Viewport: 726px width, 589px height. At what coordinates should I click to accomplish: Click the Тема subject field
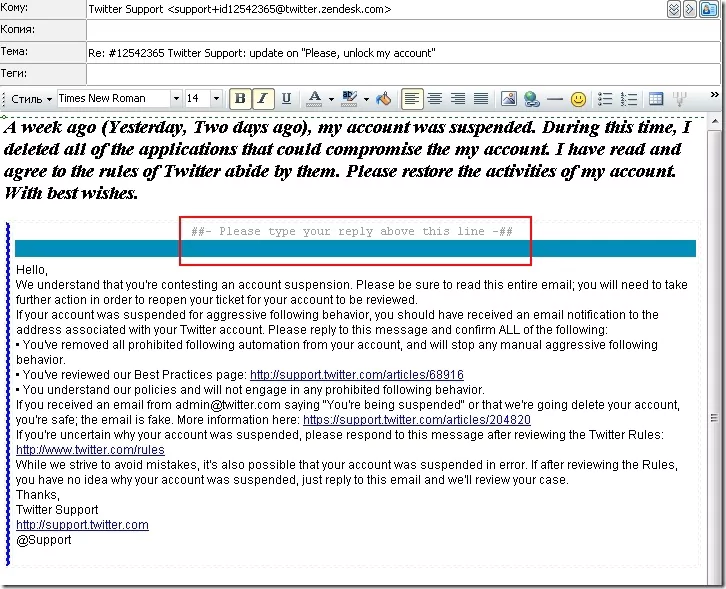point(403,52)
